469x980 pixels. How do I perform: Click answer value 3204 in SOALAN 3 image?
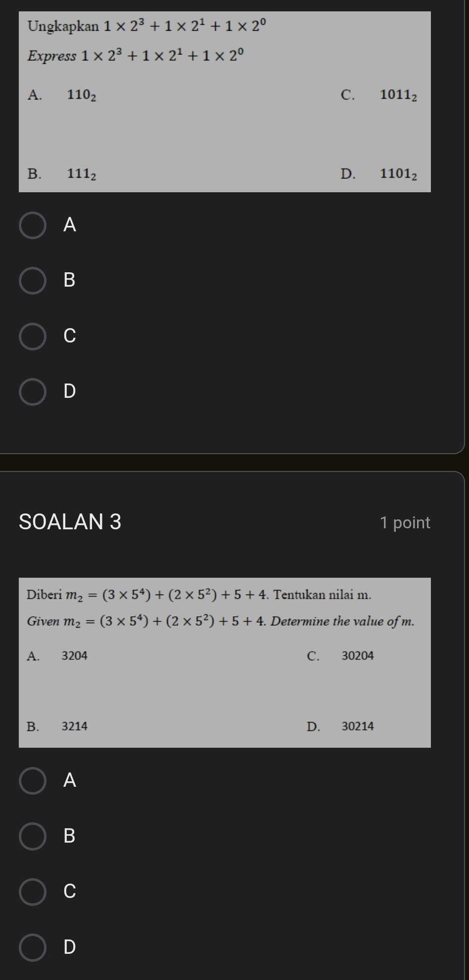(x=75, y=656)
